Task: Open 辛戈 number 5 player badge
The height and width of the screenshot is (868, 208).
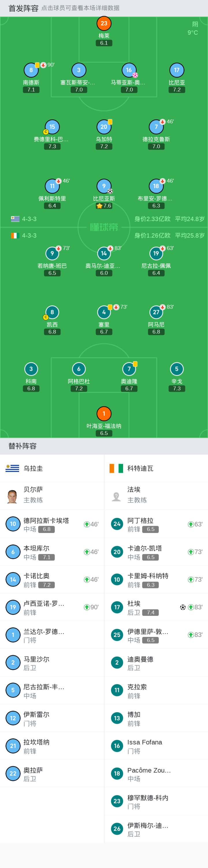Action: [x=177, y=369]
